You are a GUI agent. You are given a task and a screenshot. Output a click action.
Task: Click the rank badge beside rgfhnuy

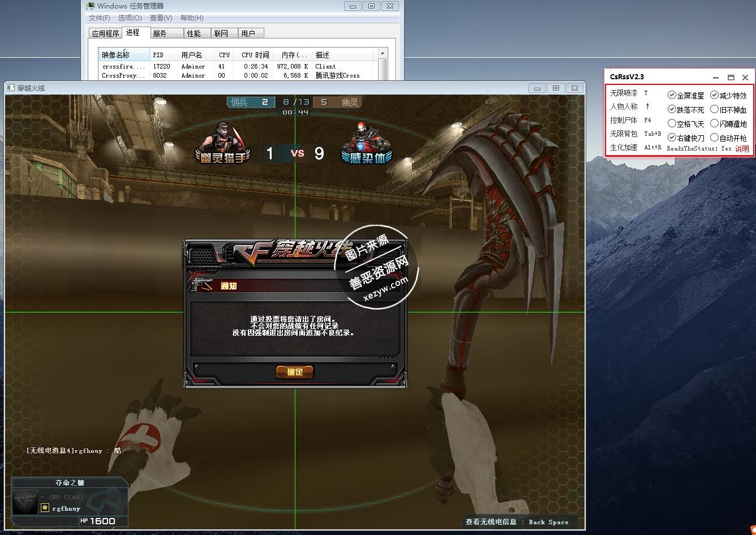click(x=45, y=508)
